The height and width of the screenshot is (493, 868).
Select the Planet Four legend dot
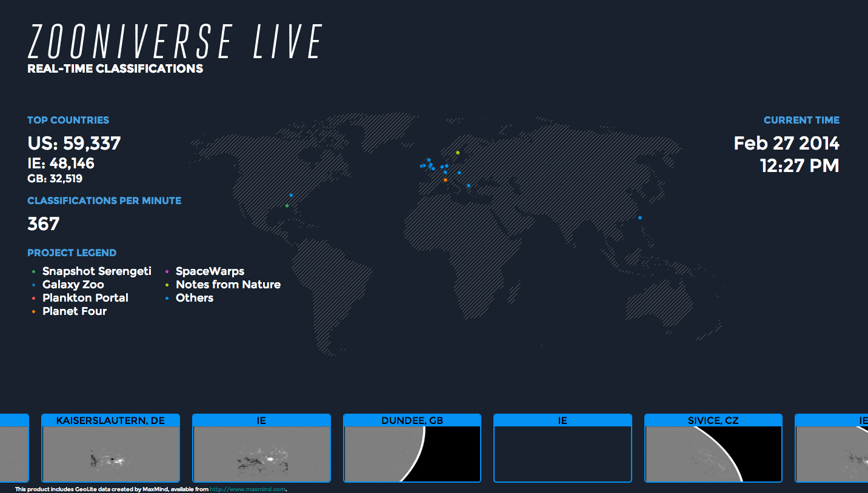tap(33, 311)
